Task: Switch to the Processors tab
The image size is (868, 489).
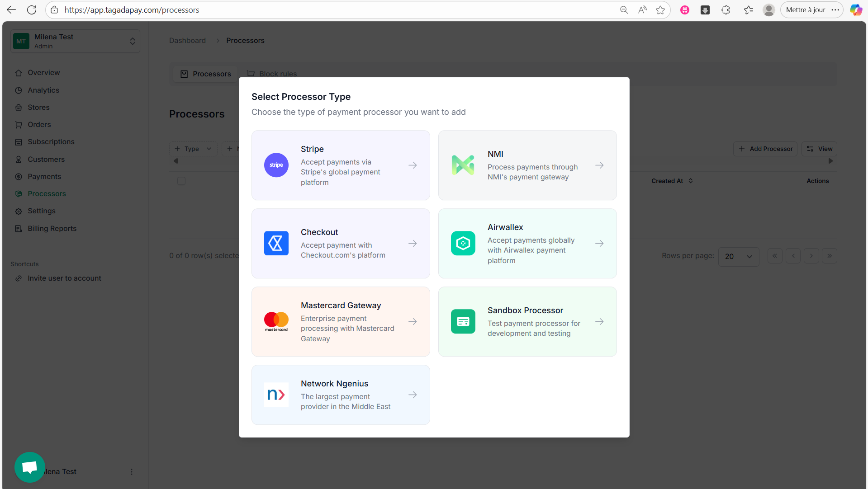Action: pos(206,74)
